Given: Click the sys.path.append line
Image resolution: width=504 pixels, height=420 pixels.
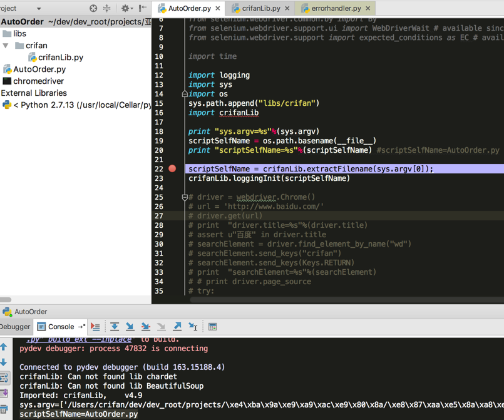Looking at the screenshot, I should [254, 103].
